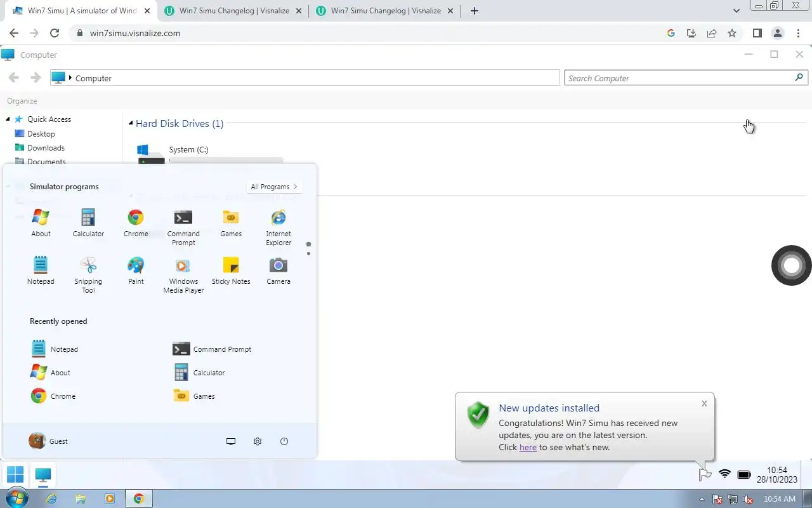This screenshot has width=812, height=508.
Task: Collapse Hard Disk Drives section
Action: click(x=131, y=123)
